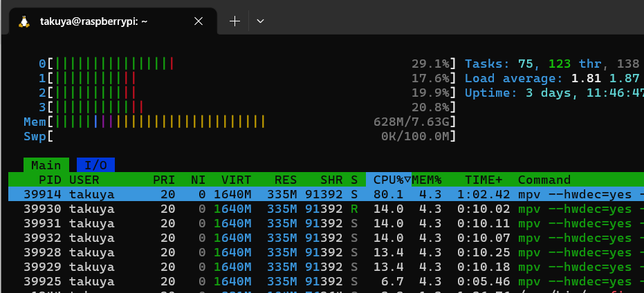The height and width of the screenshot is (293, 644).
Task: Click the 1:02.42 TIME+ cell
Action: [484, 194]
